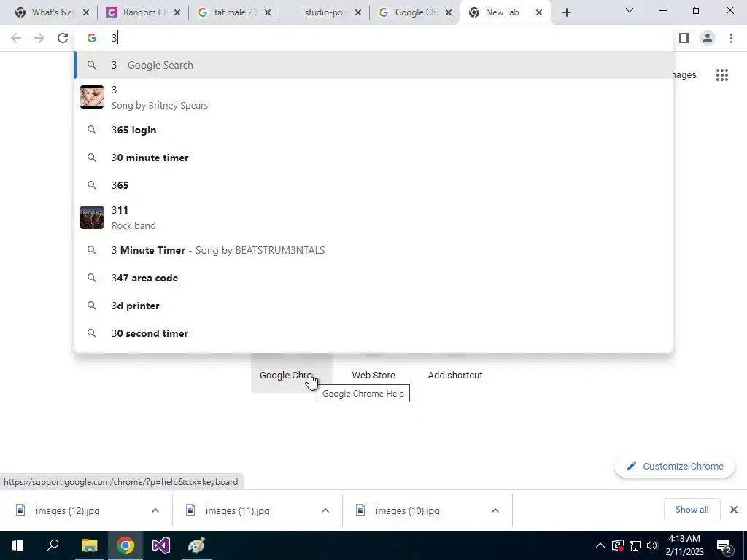This screenshot has height=560, width=747.
Task: Close the studio-por tab
Action: [357, 12]
